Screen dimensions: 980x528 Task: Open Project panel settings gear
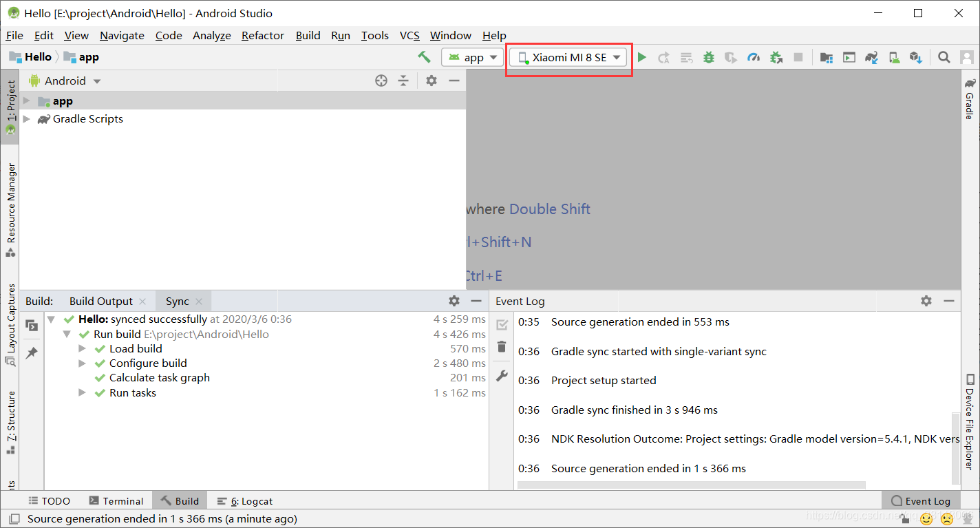point(432,81)
